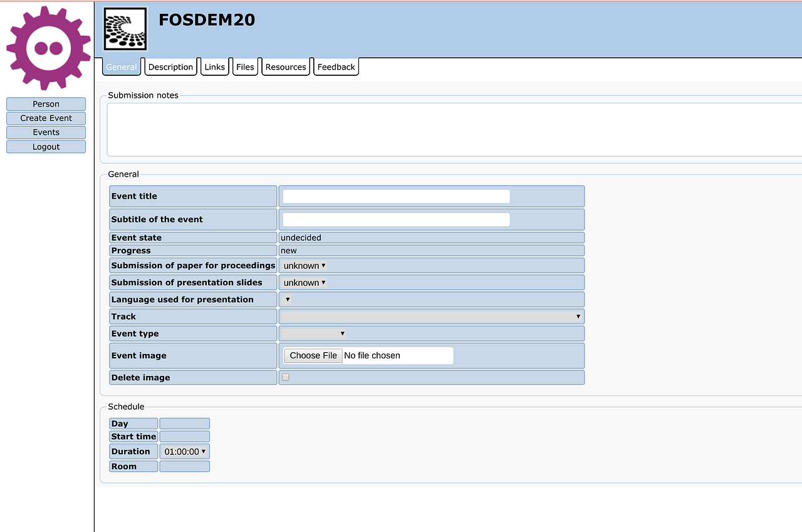Open the Person page
Screen dimensions: 802x532
pyautogui.click(x=46, y=104)
